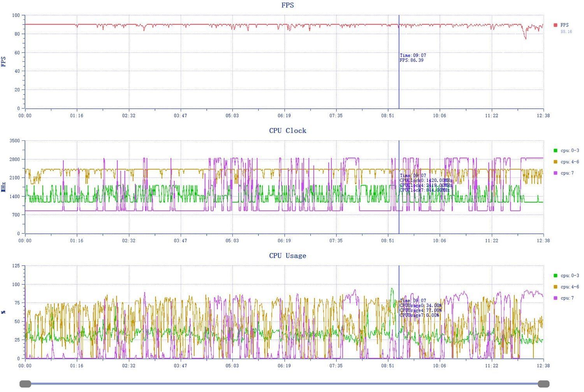
Task: Click the 88.16 value beneath the FPS legend
Action: coord(566,31)
